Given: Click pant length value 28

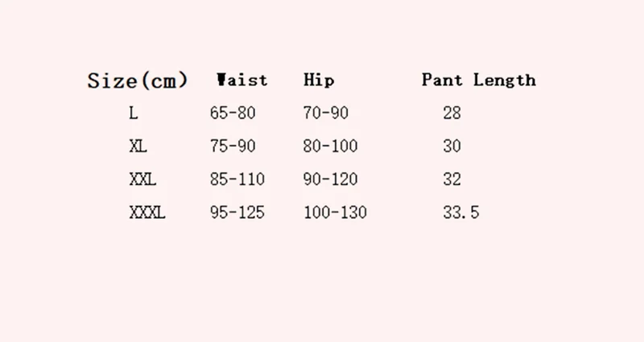Looking at the screenshot, I should 452,113.
